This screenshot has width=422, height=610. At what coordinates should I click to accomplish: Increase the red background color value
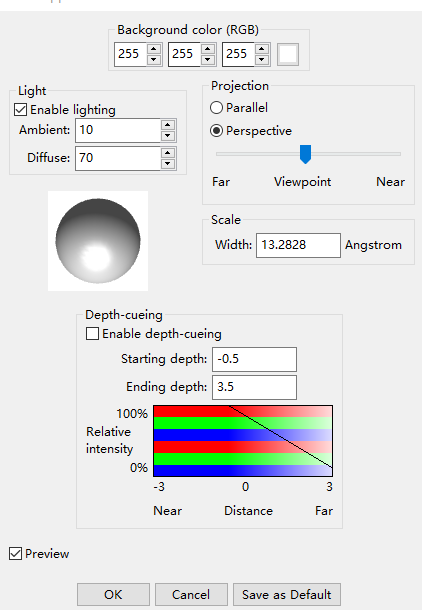154,49
